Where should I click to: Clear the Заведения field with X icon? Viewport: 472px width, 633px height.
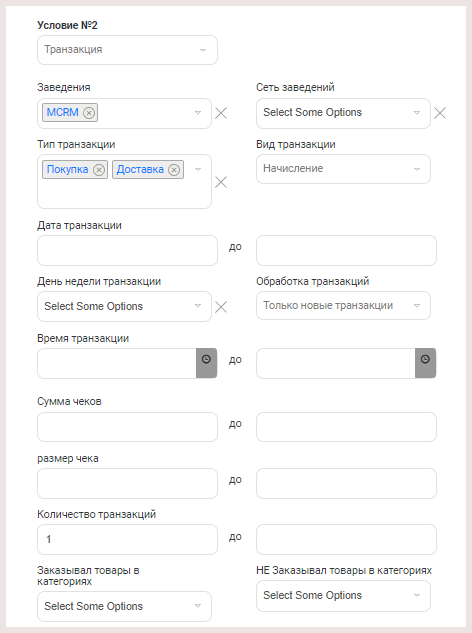click(221, 113)
